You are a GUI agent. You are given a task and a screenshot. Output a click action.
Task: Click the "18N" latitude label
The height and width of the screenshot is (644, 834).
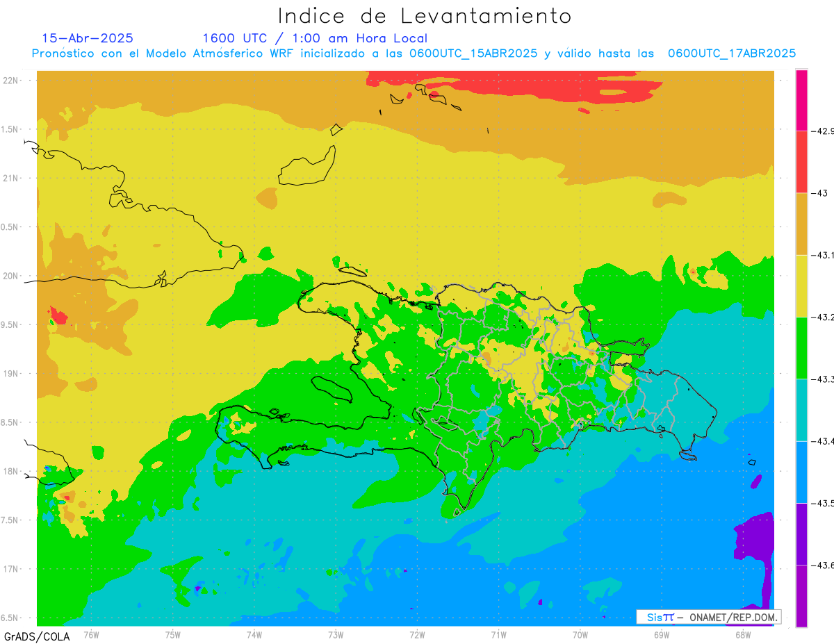pyautogui.click(x=11, y=472)
